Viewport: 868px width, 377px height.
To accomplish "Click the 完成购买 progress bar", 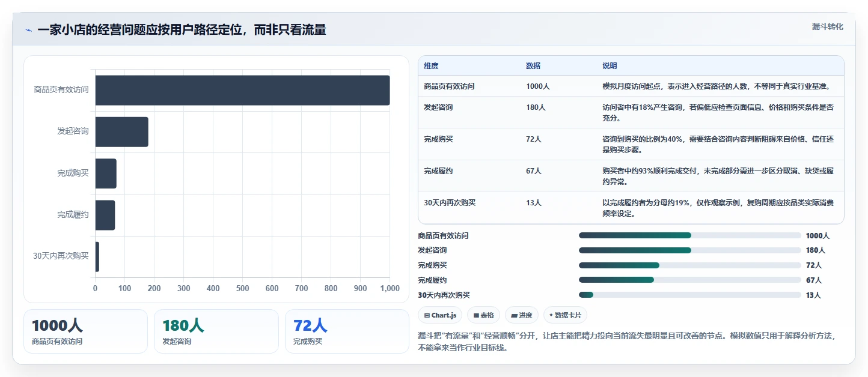I will (690, 265).
